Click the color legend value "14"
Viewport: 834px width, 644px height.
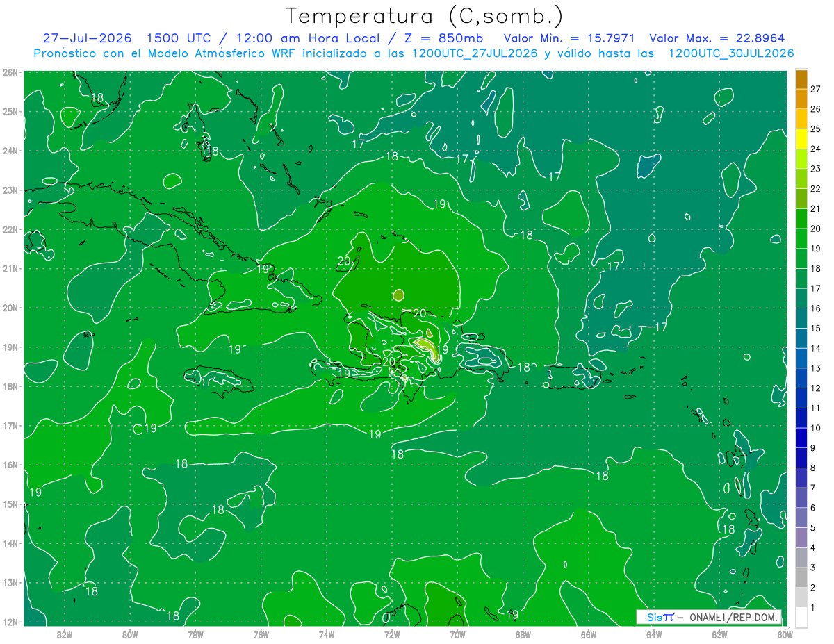[x=816, y=348]
